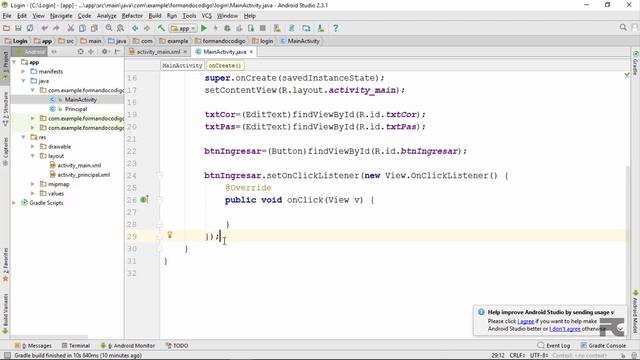Open the app run configuration dropdown
640x360 pixels.
pyautogui.click(x=183, y=28)
